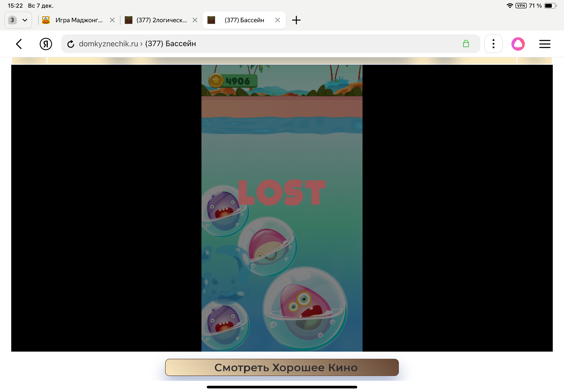
Task: Click the Смотреть Хорошее Кино button
Action: pyautogui.click(x=282, y=367)
